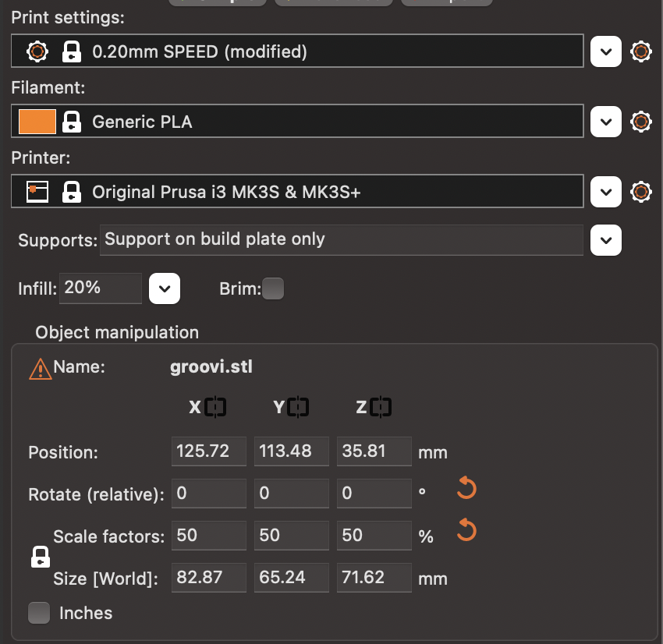Reset scale with the orange arrow
The width and height of the screenshot is (663, 644).
(x=466, y=531)
